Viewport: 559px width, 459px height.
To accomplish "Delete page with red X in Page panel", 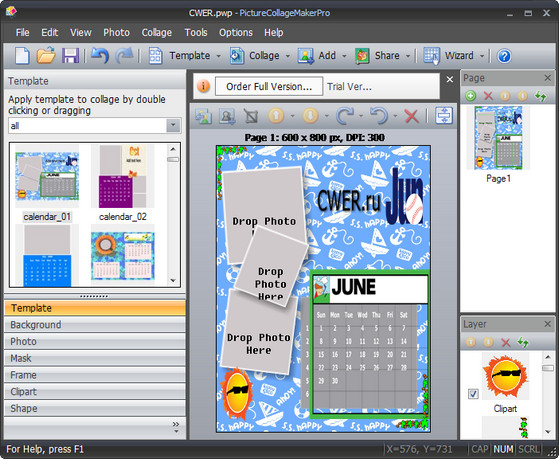I will coord(488,96).
